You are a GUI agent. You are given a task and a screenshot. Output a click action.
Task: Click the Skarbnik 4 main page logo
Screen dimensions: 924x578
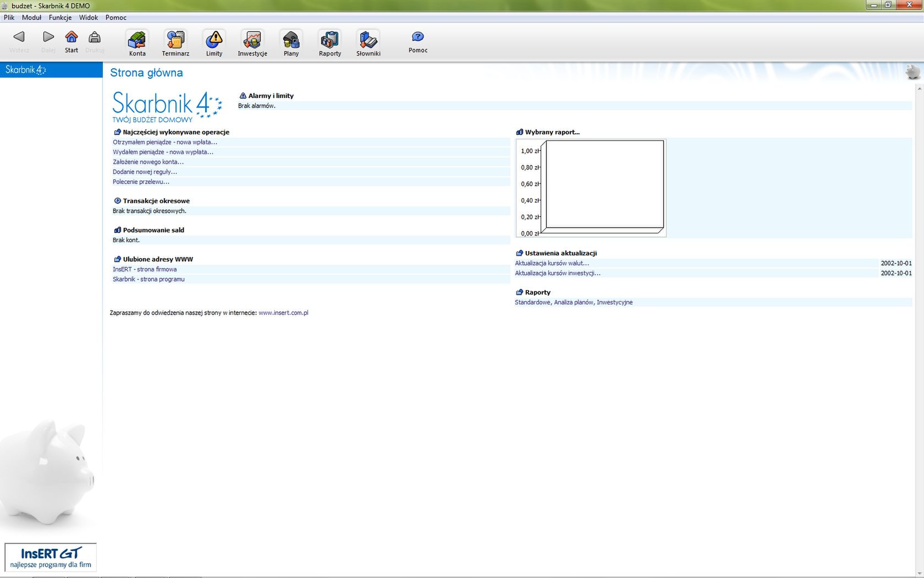pyautogui.click(x=167, y=107)
